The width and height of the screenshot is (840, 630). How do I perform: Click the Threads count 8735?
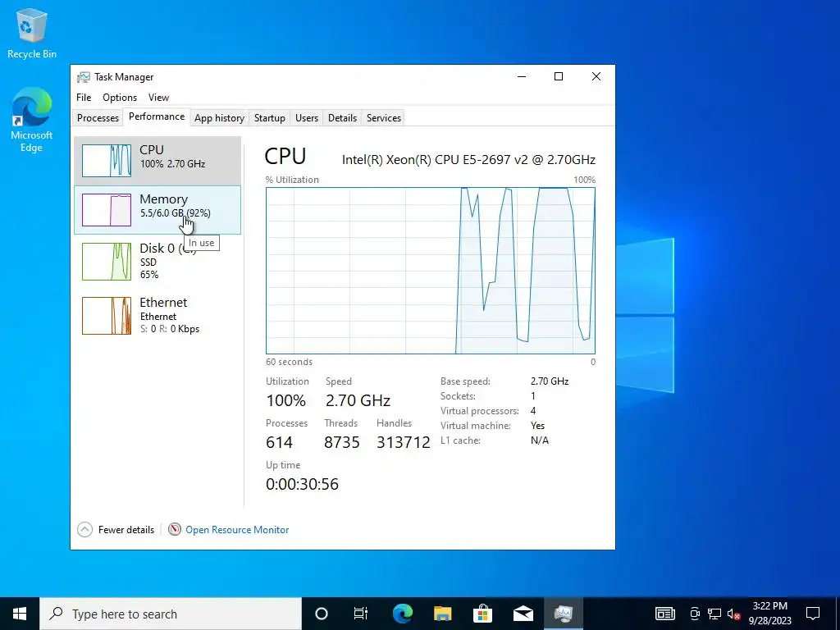click(342, 442)
